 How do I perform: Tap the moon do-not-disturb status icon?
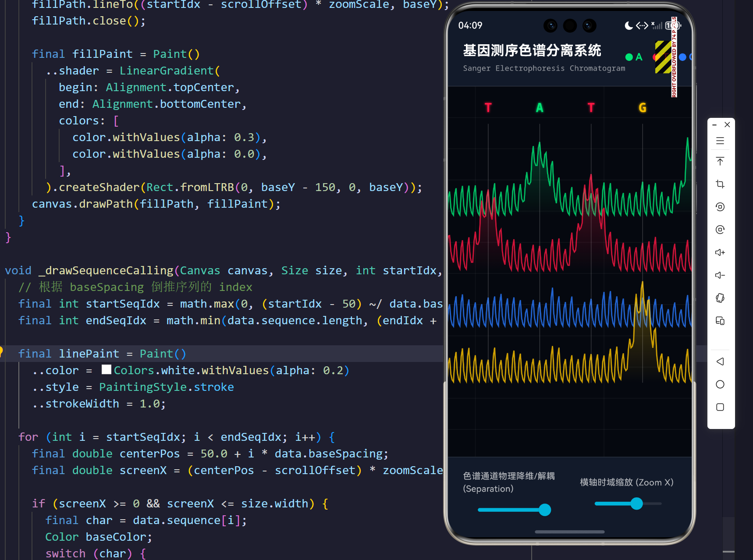[x=629, y=25]
